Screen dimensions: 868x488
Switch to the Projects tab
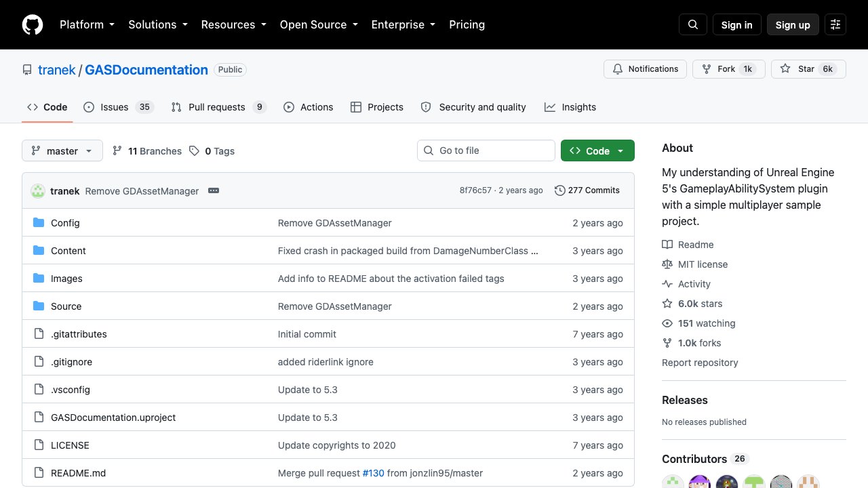[x=376, y=107]
